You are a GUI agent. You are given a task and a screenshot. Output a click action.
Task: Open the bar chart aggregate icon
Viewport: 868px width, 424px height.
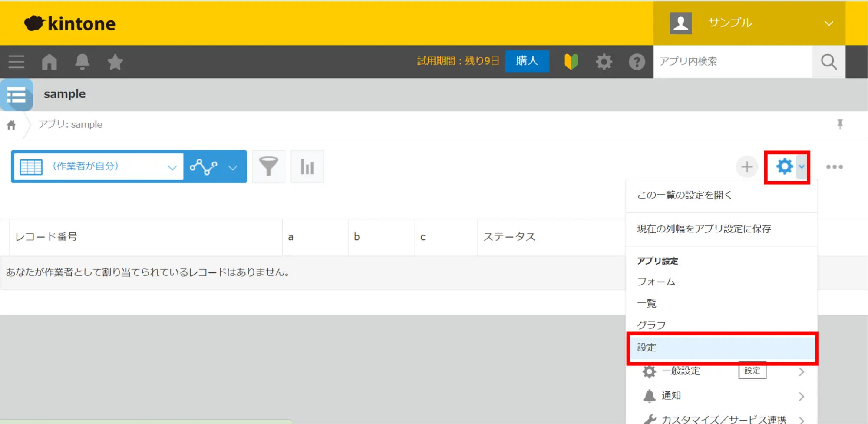pos(307,167)
